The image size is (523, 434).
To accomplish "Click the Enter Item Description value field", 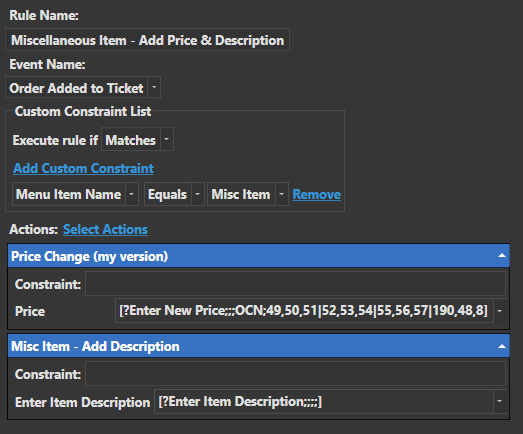I will 324,401.
